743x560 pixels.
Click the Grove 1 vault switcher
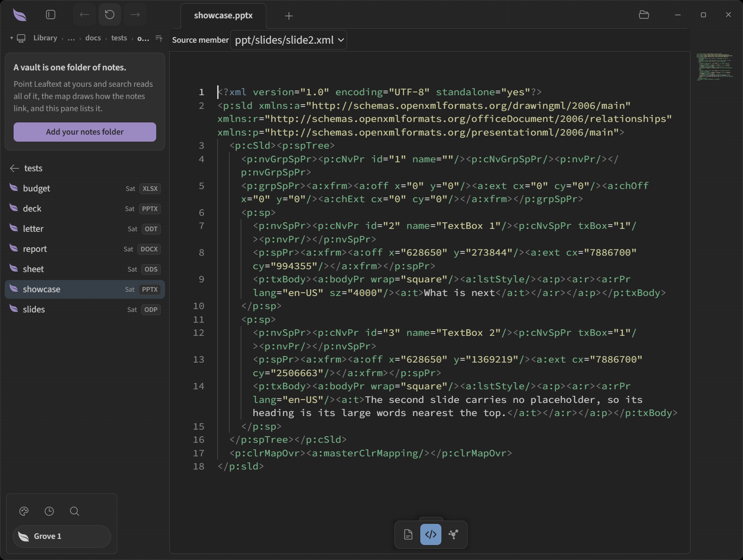point(62,537)
